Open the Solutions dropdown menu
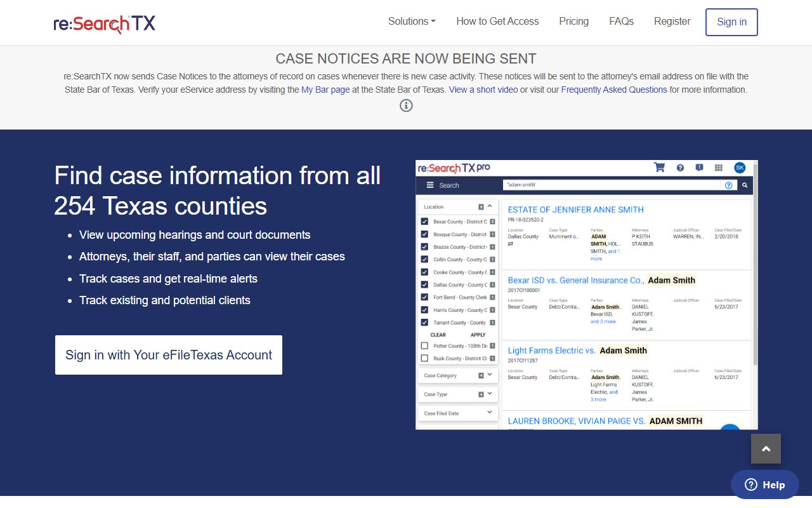Screen dimensions: 812x508 point(412,22)
